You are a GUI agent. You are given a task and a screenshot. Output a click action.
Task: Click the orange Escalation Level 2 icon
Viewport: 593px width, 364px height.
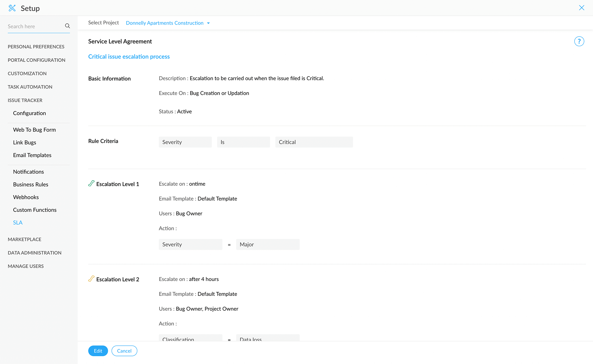pyautogui.click(x=91, y=279)
